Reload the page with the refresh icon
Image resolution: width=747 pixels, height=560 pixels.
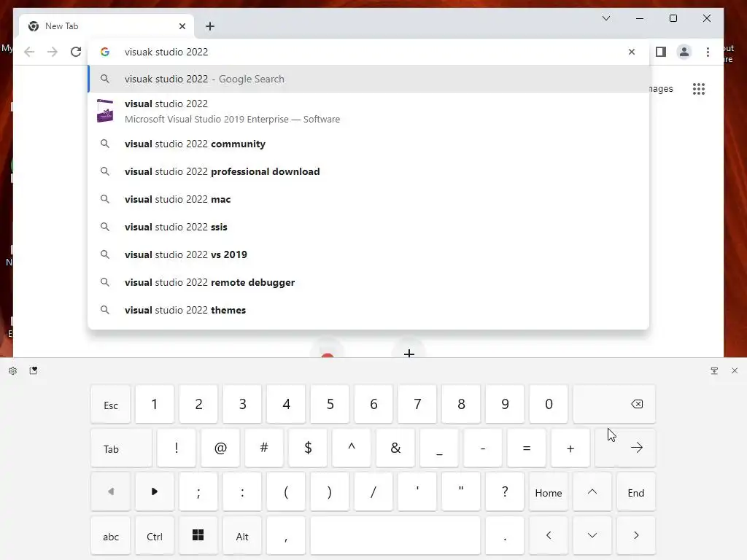click(76, 52)
